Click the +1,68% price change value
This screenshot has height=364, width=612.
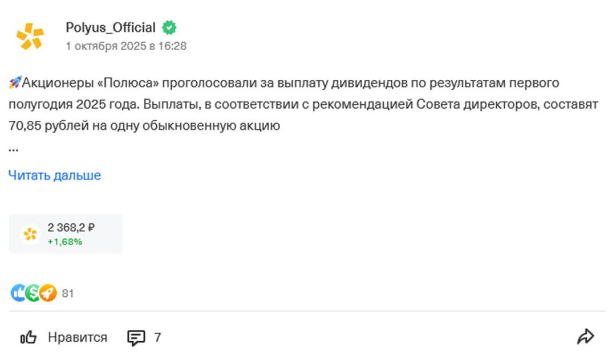tap(64, 242)
